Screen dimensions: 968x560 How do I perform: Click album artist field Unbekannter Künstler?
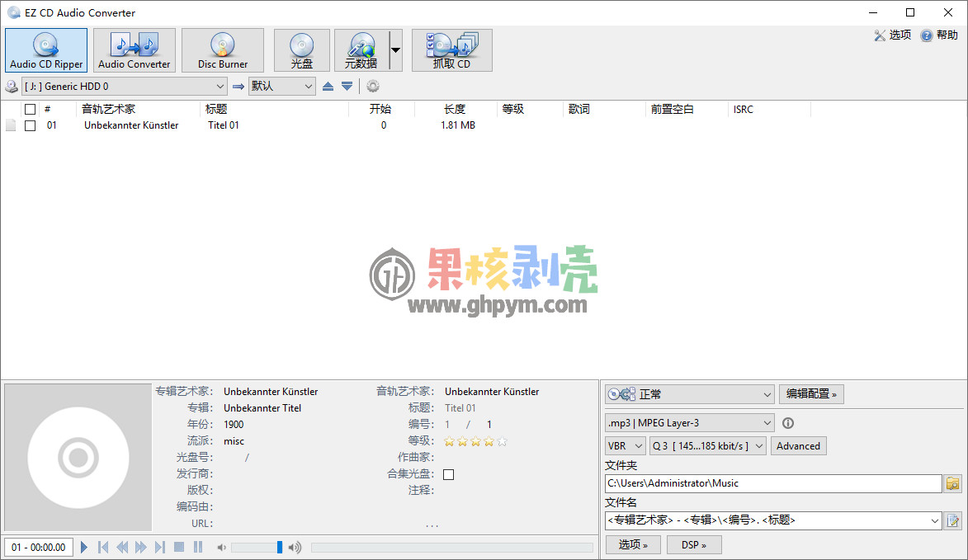point(271,392)
